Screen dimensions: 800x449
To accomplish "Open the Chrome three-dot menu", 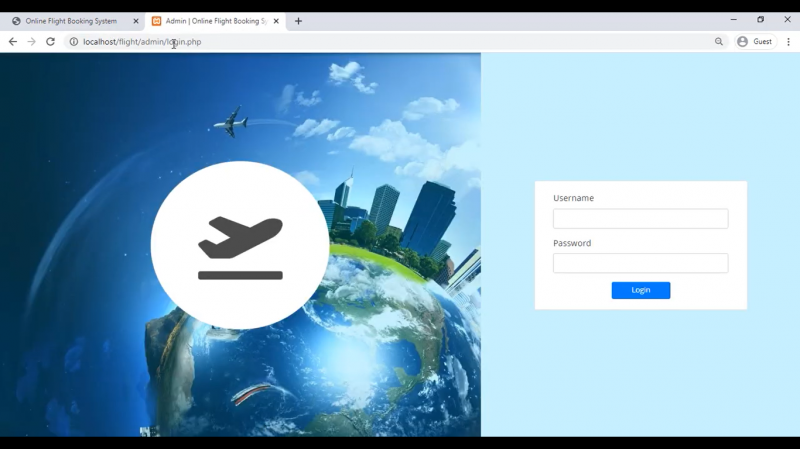I will pyautogui.click(x=788, y=42).
